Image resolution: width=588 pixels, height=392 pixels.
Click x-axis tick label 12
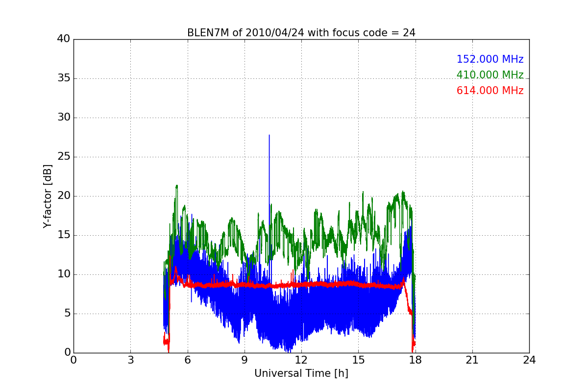click(301, 360)
